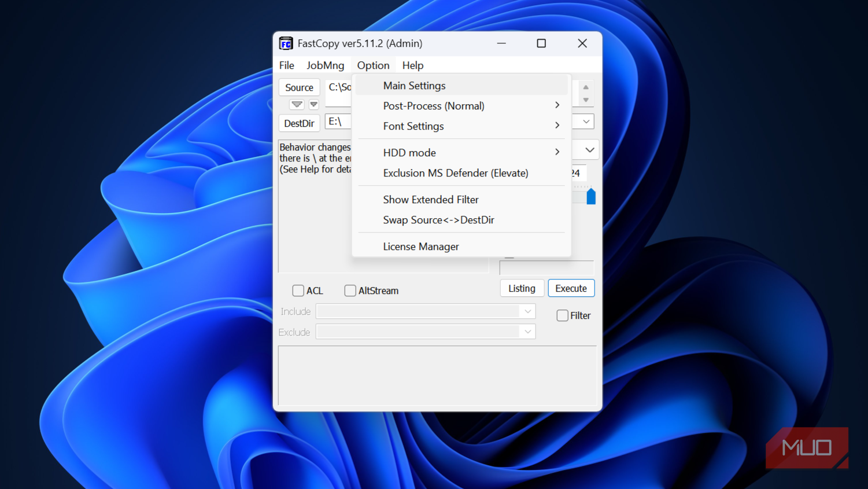Click the Execute button
This screenshot has height=489, width=868.
[x=571, y=288]
